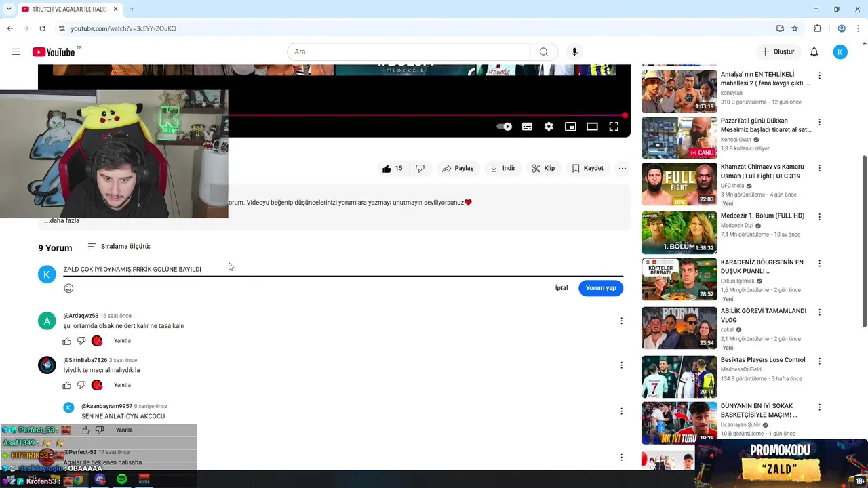Viewport: 868px width, 488px height.
Task: Like the comment by @SirinBaba7826
Action: coord(67,385)
